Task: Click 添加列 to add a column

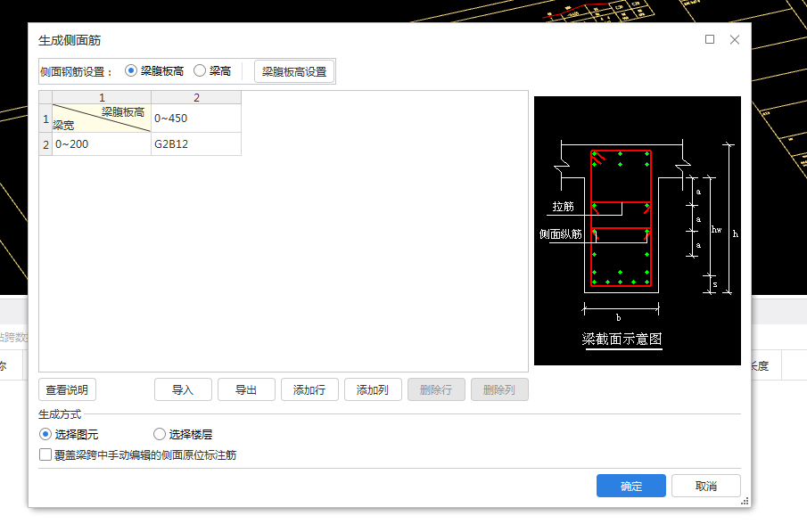Action: (x=373, y=389)
